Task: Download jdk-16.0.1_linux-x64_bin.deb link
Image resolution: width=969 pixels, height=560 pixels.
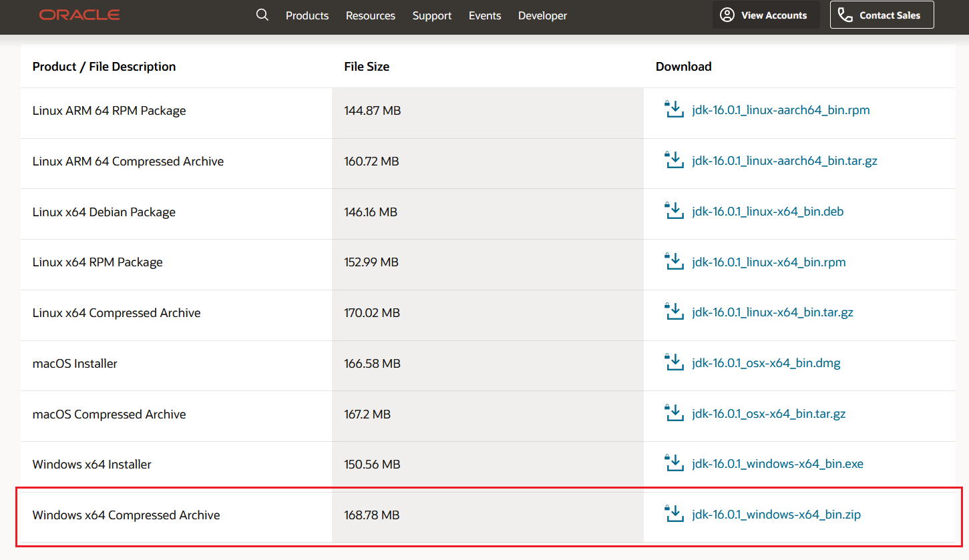Action: (x=768, y=212)
